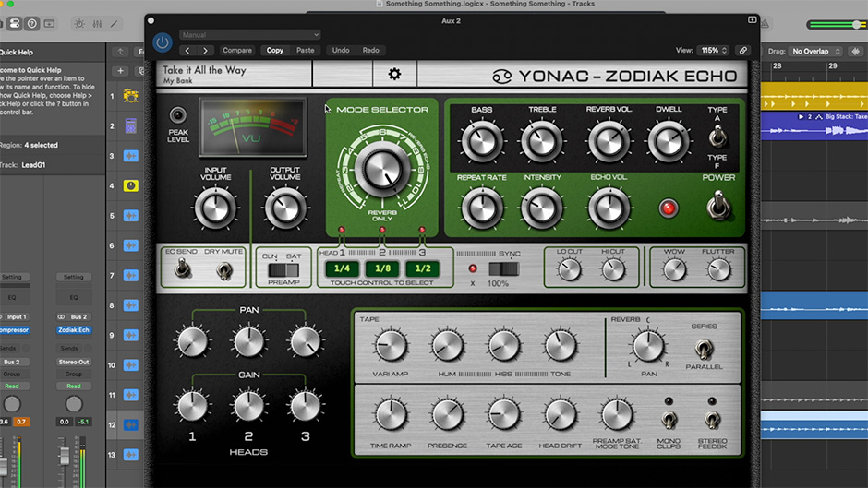The image size is (868, 488).
Task: Go to the previous preset arrow
Action: (187, 51)
